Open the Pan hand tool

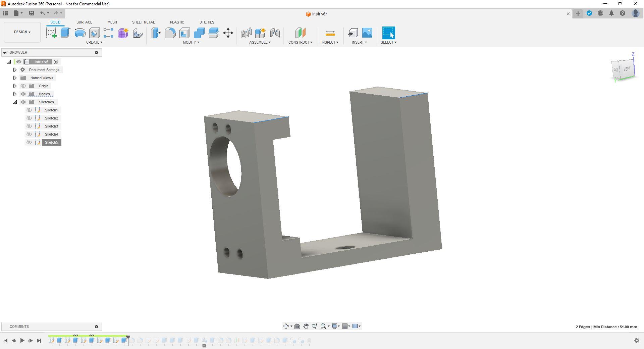pyautogui.click(x=306, y=326)
